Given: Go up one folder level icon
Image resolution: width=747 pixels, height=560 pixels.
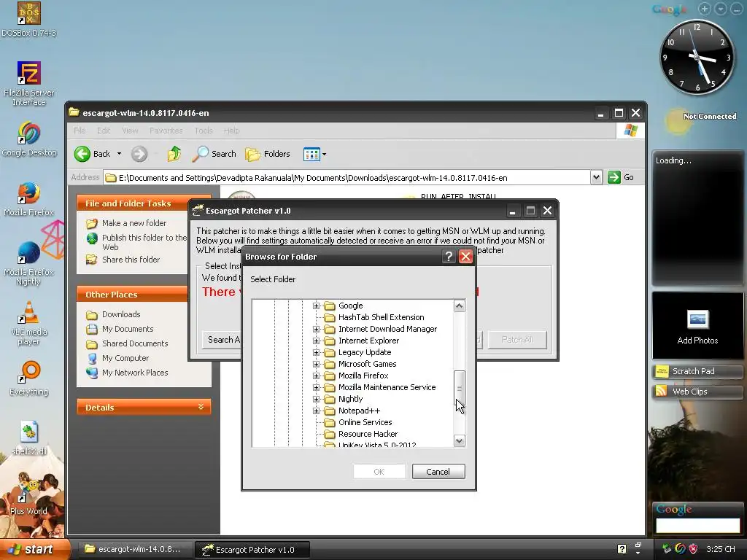Looking at the screenshot, I should click(x=174, y=154).
